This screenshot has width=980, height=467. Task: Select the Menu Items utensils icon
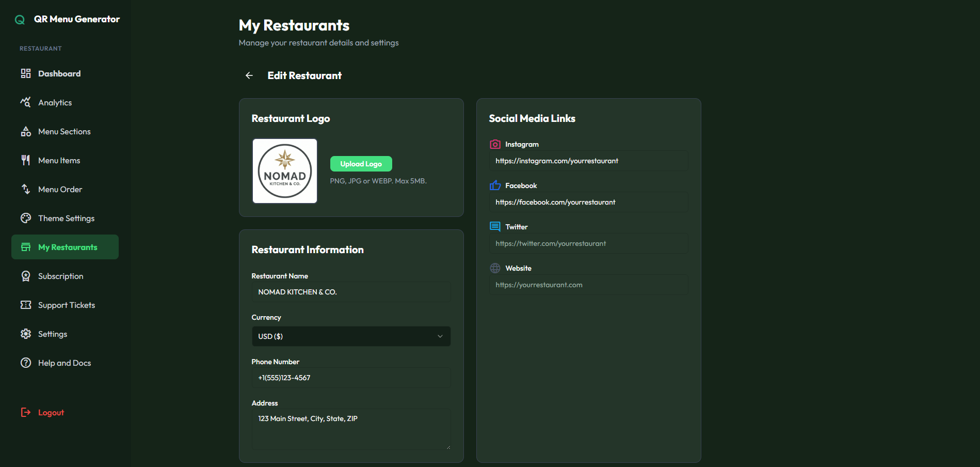(25, 160)
